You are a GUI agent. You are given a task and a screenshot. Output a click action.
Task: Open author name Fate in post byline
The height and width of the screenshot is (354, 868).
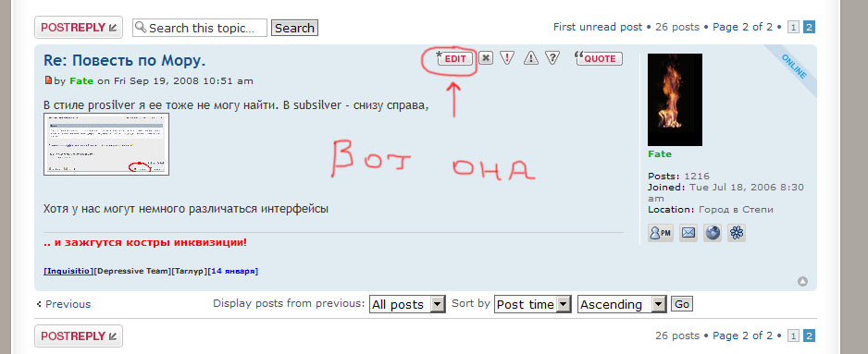pos(82,80)
